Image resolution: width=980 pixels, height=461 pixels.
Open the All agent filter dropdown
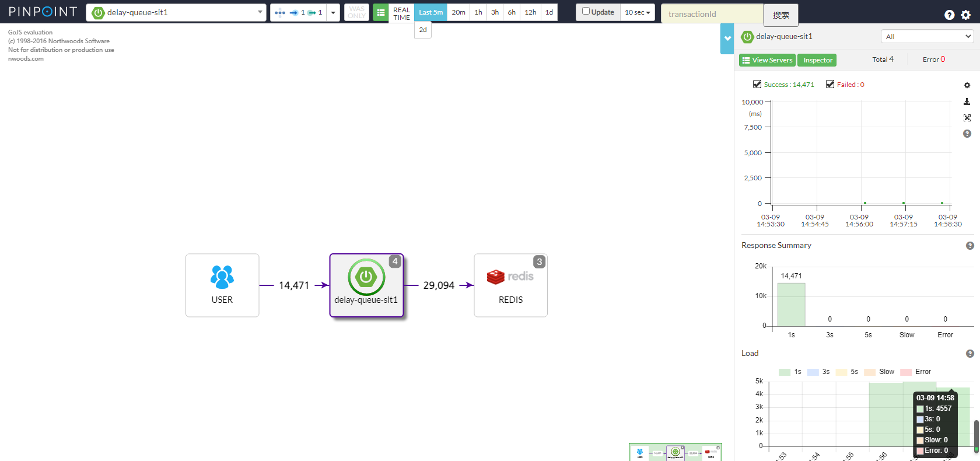pyautogui.click(x=928, y=36)
